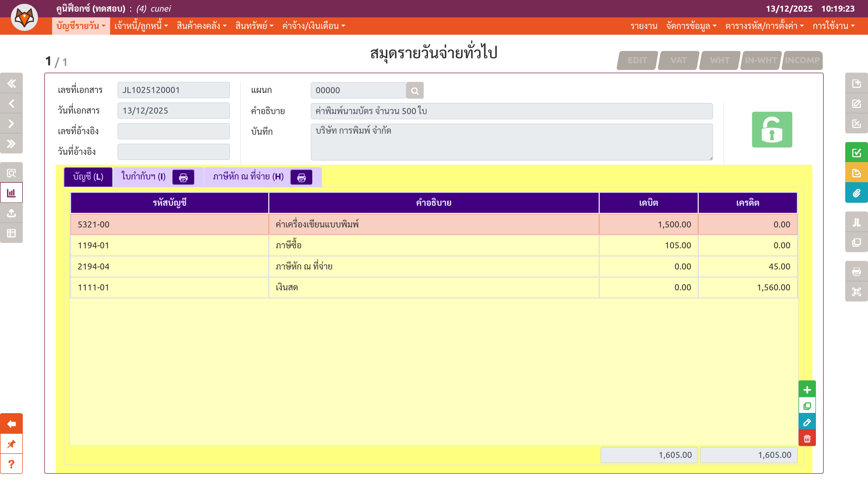Click the bar chart sidebar icon
Image resolution: width=868 pixels, height=488 pixels.
(11, 193)
